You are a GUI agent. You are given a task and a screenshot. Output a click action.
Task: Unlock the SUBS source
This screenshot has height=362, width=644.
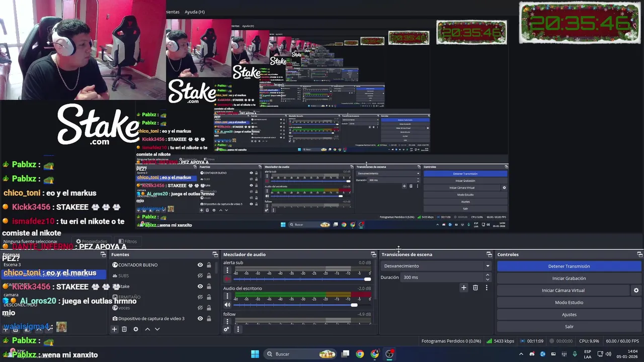209,276
